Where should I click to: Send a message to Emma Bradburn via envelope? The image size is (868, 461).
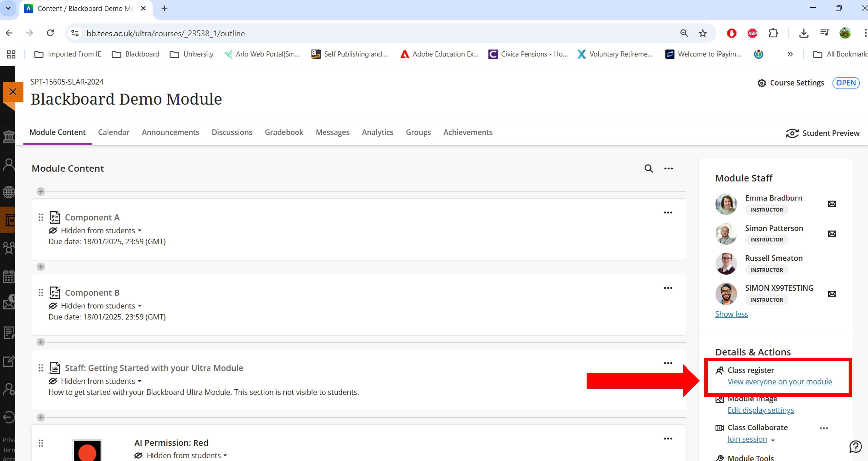[x=832, y=204]
